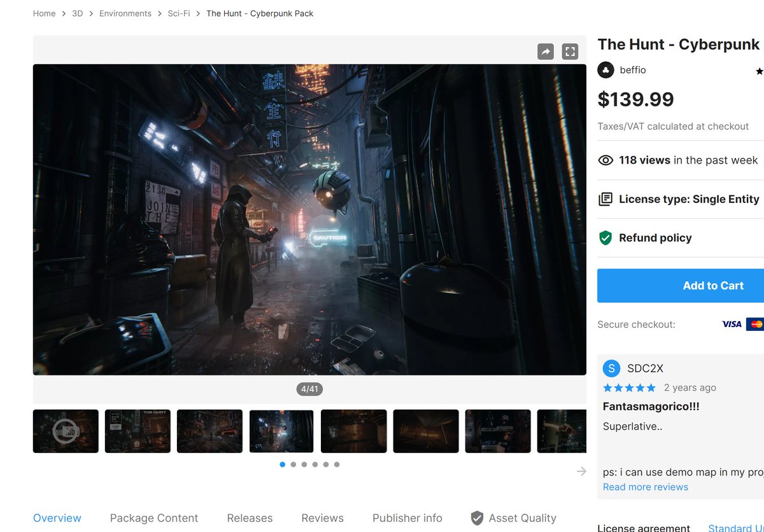Navigate to the Sci-Fi breadcrumb link
The image size is (764, 532).
(178, 13)
